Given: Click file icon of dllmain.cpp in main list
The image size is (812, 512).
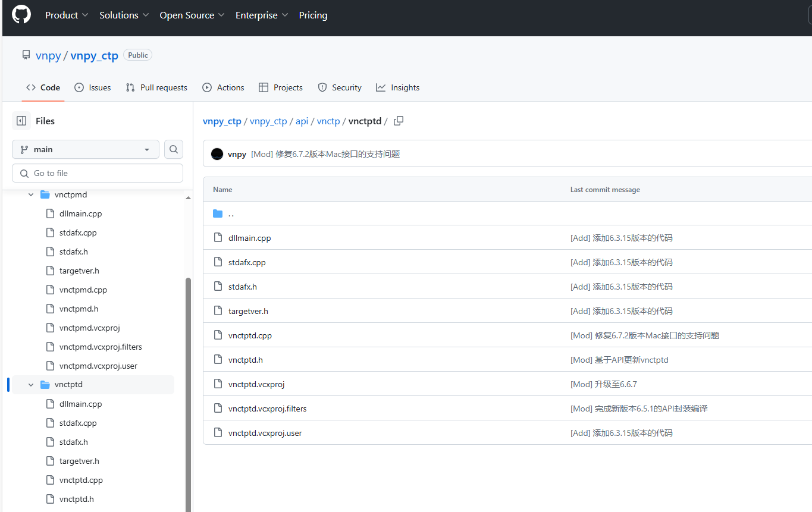Looking at the screenshot, I should 218,238.
